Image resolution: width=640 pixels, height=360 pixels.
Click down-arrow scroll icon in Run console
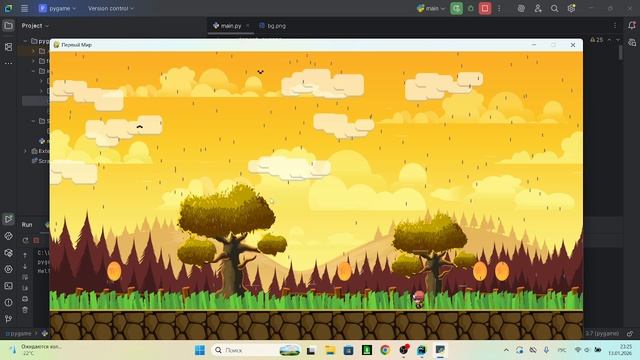coord(25,266)
